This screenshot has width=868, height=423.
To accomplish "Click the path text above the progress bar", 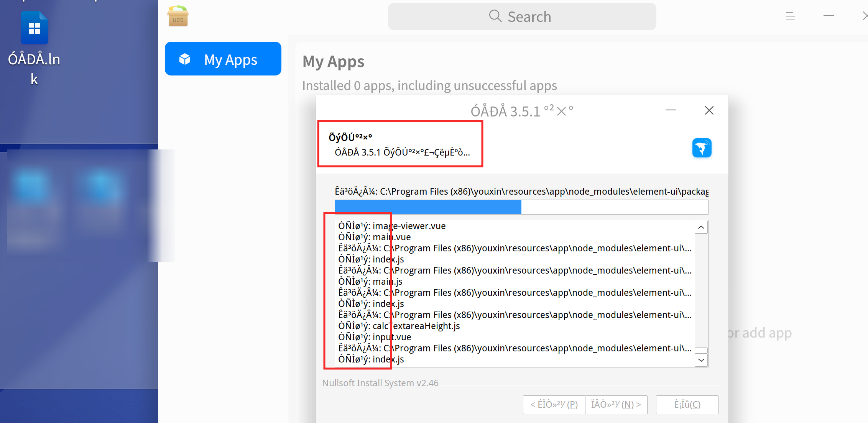I will point(521,191).
